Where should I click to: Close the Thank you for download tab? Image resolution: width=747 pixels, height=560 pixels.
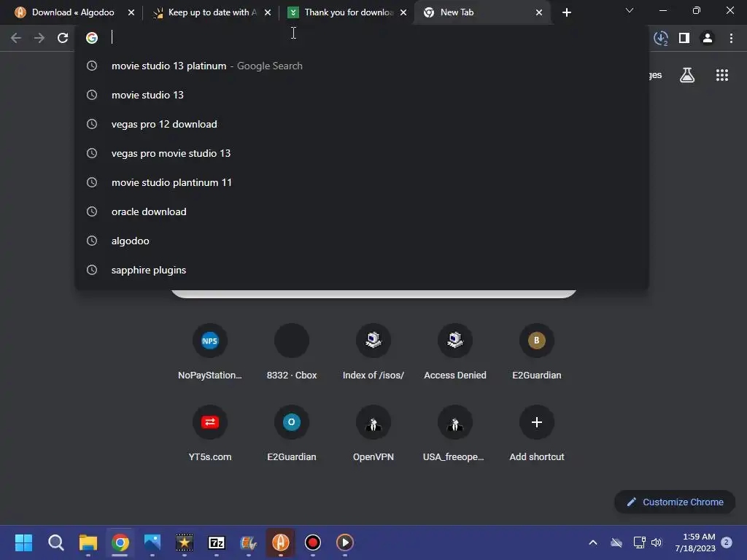coord(403,12)
